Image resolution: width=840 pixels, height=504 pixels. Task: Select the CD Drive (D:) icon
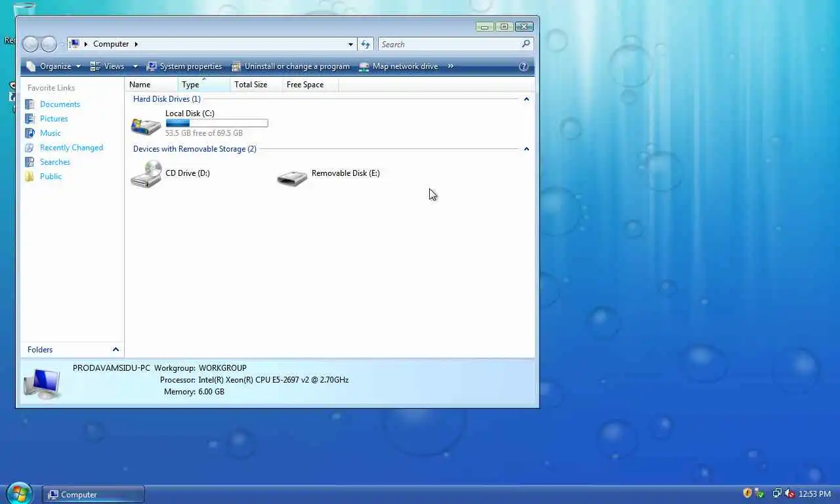click(x=146, y=175)
